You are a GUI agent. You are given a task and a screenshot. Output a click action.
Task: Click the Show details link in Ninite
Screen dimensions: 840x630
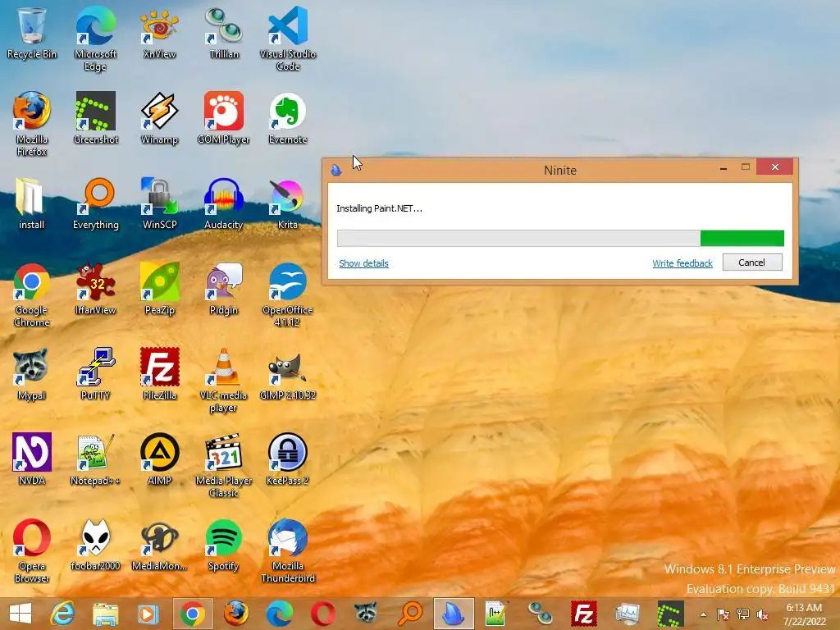coord(363,263)
